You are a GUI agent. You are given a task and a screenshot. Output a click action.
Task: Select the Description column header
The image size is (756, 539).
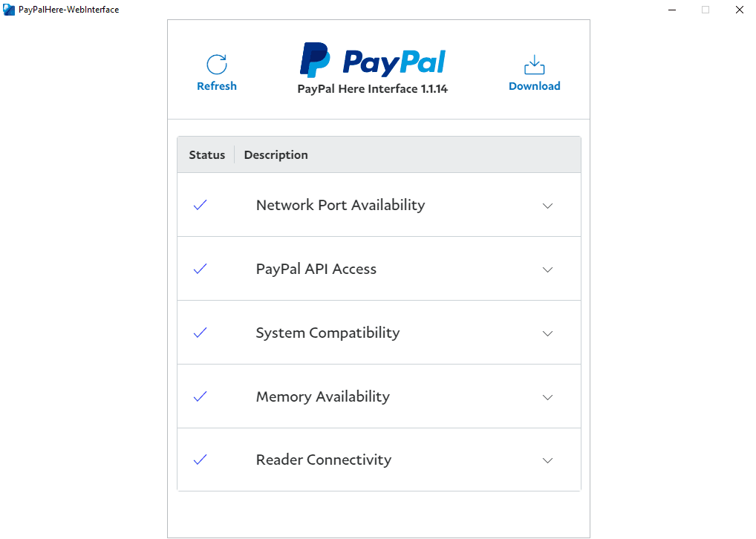point(276,154)
